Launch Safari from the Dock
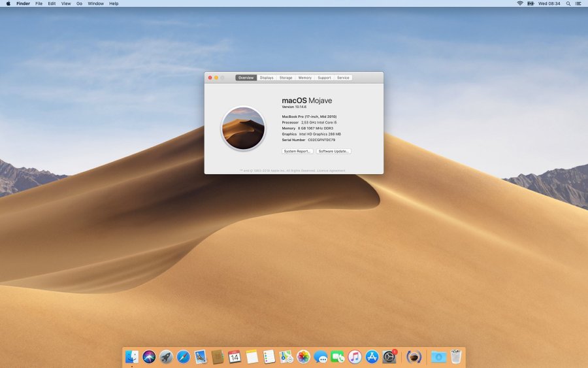588x368 pixels. click(x=184, y=357)
